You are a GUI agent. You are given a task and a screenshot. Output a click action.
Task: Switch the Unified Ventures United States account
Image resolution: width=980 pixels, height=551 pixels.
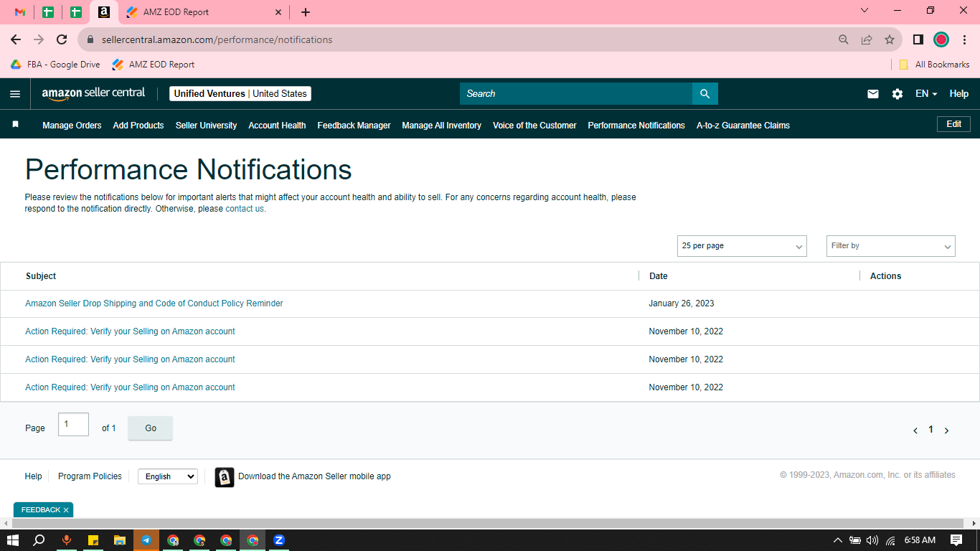(x=240, y=94)
